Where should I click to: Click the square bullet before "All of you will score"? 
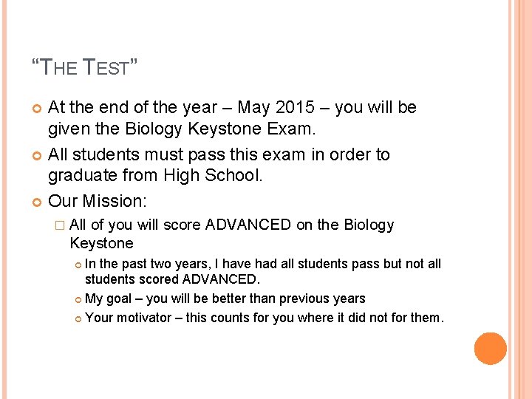point(60,225)
